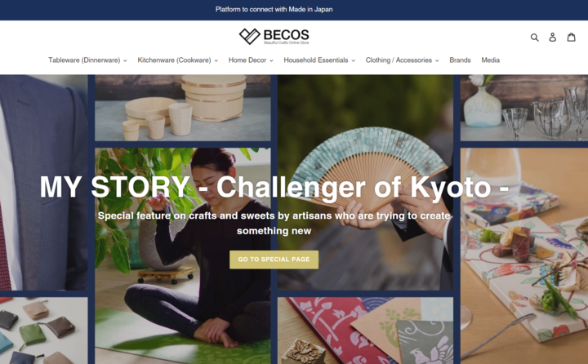Select the glassware and vase photo

tap(524, 108)
